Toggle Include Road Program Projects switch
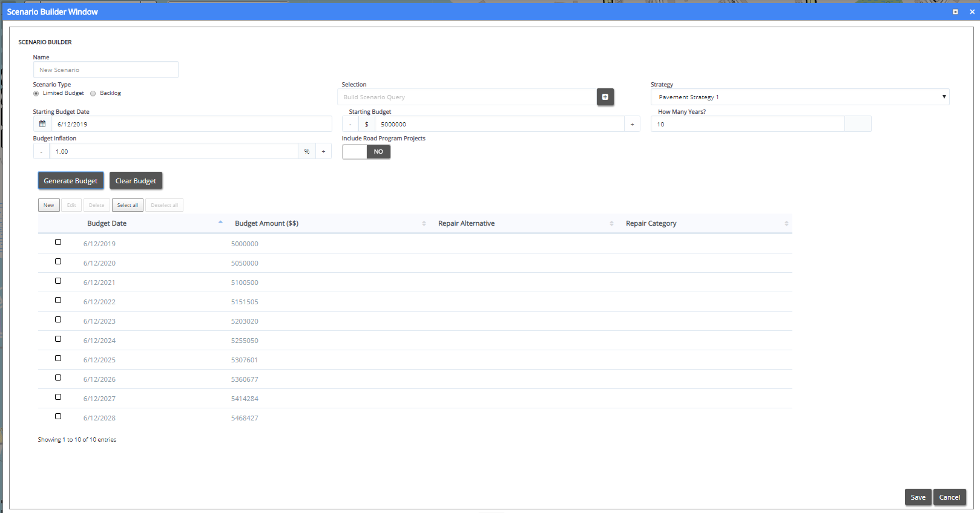 coord(366,152)
